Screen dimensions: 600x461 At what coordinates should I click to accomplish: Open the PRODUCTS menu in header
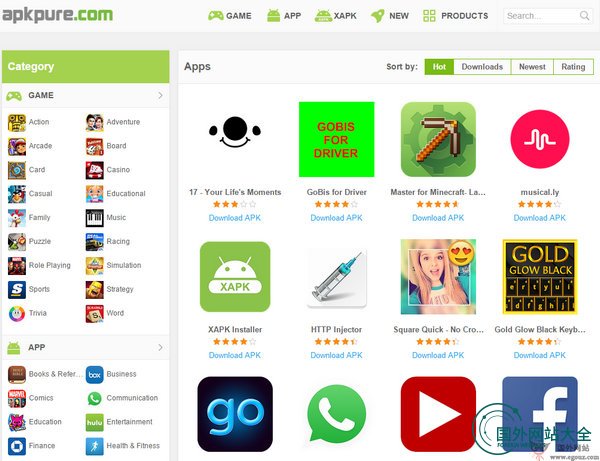(455, 16)
